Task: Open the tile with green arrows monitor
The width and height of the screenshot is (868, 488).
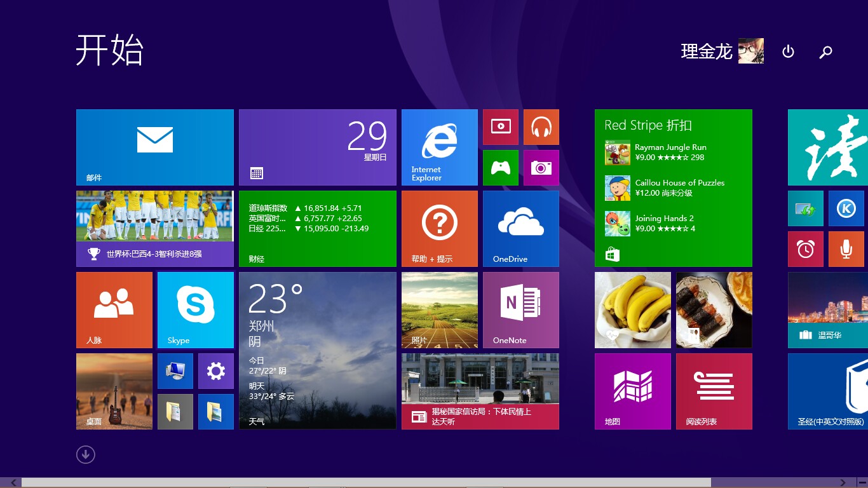Action: [x=806, y=208]
